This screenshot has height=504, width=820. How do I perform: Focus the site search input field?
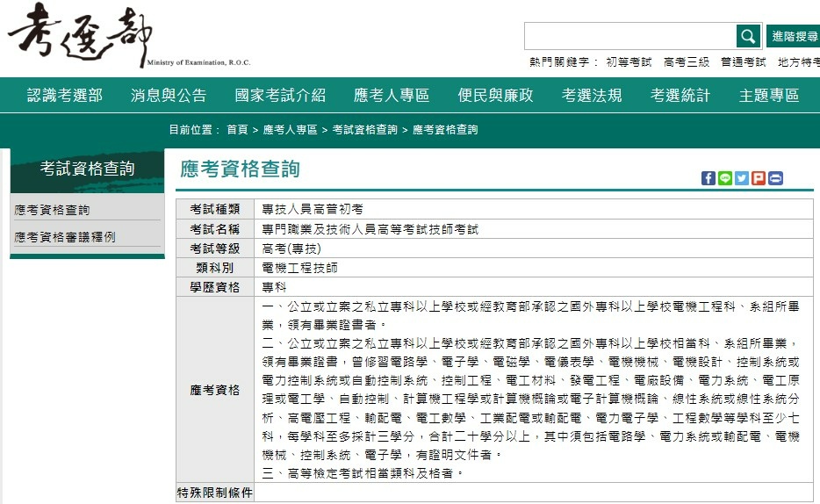pos(630,36)
